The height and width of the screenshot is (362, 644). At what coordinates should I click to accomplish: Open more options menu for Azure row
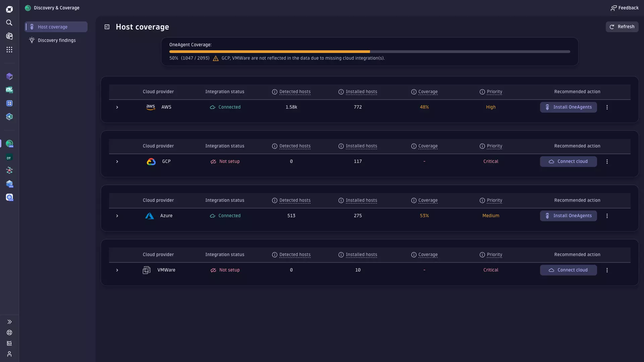coord(607,216)
